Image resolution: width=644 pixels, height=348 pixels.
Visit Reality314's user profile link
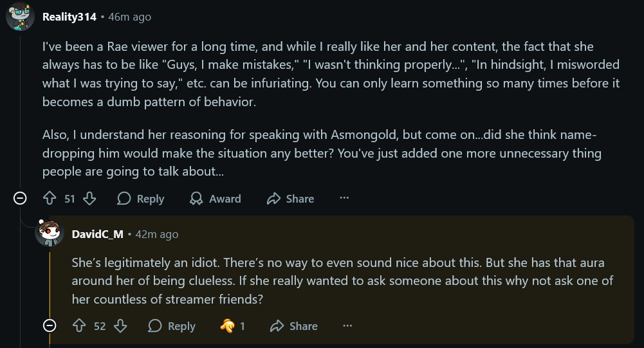pyautogui.click(x=69, y=17)
